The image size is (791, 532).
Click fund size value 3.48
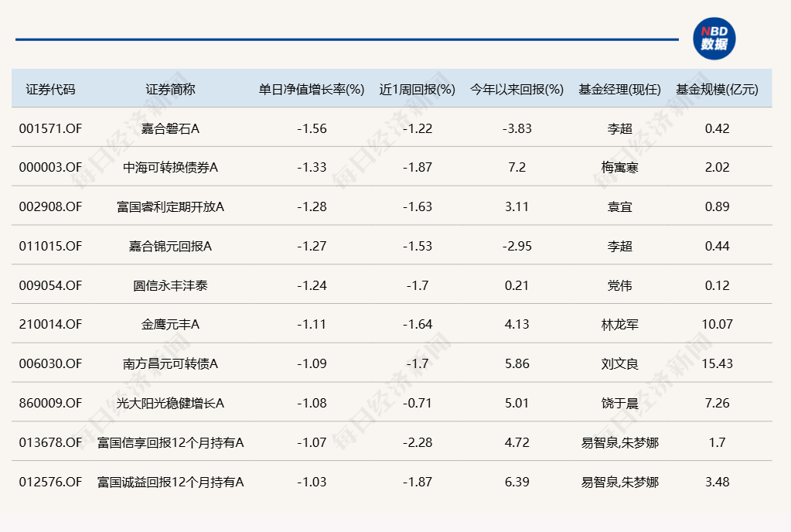717,482
